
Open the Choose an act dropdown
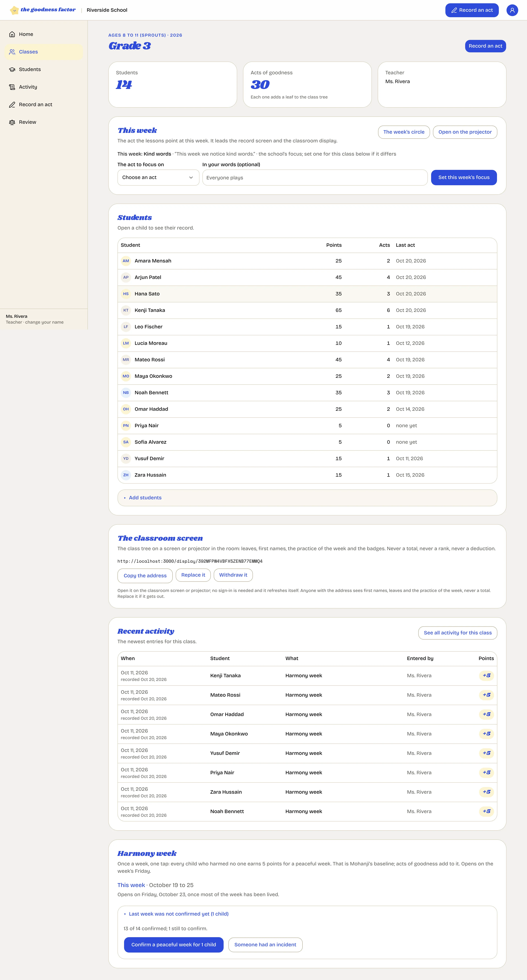click(x=158, y=178)
